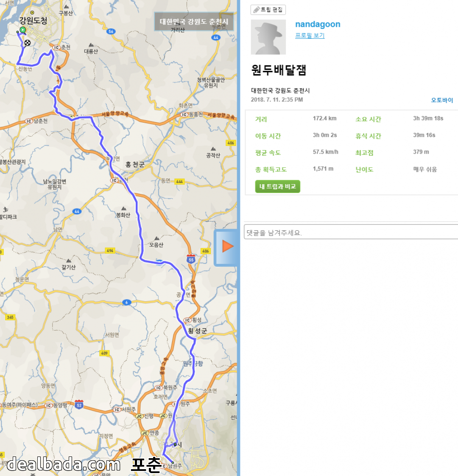Focus the 댓글을 남겨주세요 comment field
The width and height of the screenshot is (458, 476).
coord(351,232)
